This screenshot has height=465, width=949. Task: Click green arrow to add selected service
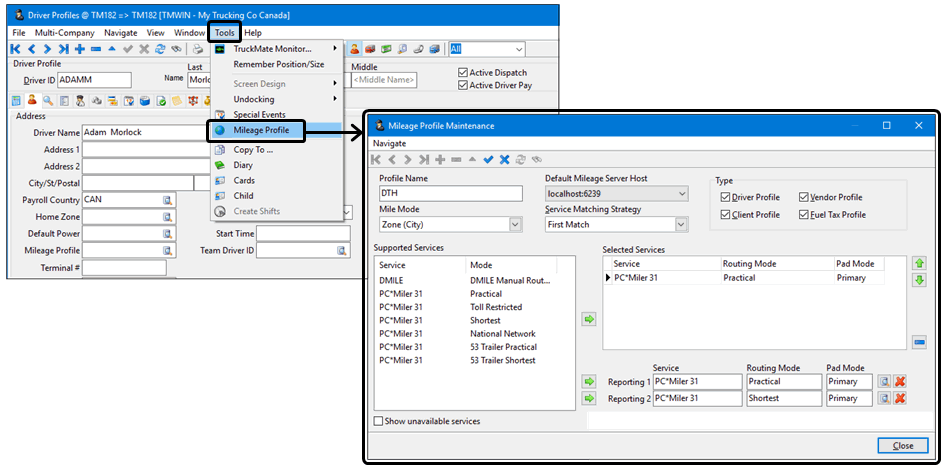point(589,319)
